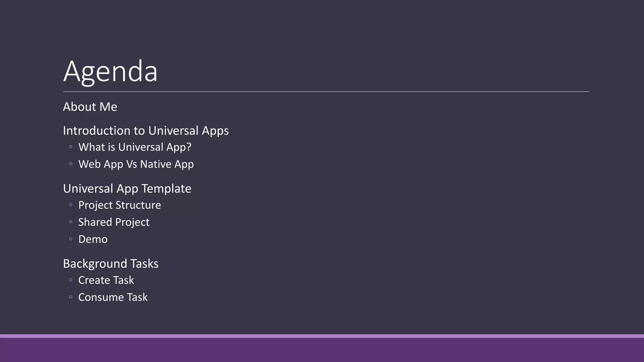Select the Universal App Template heading
The image size is (644, 362).
pyautogui.click(x=127, y=189)
